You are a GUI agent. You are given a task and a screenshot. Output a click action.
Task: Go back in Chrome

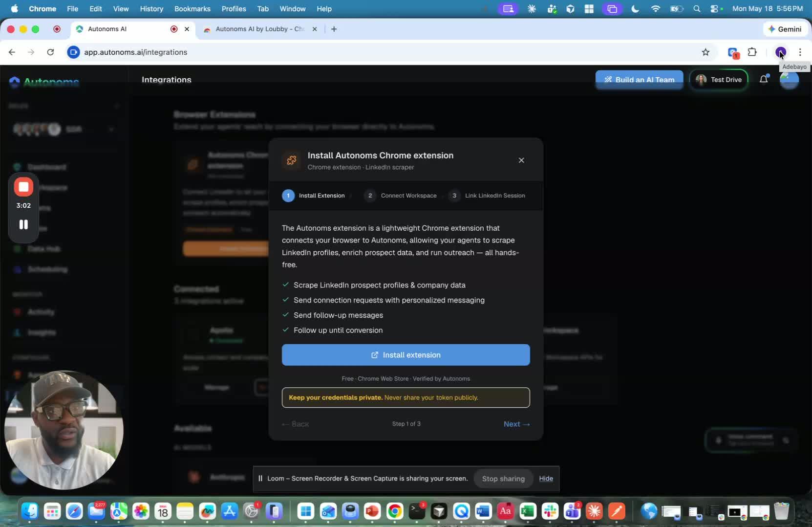click(12, 52)
